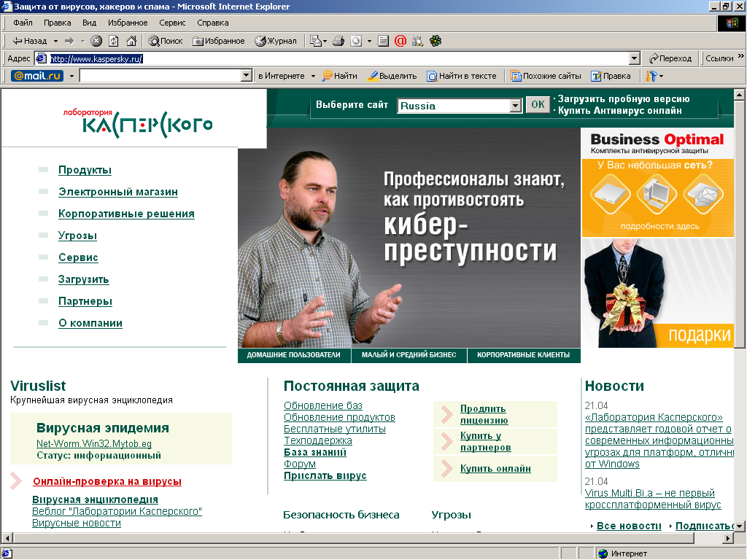
Task: Click the Выделить highlight button
Action: [x=392, y=76]
